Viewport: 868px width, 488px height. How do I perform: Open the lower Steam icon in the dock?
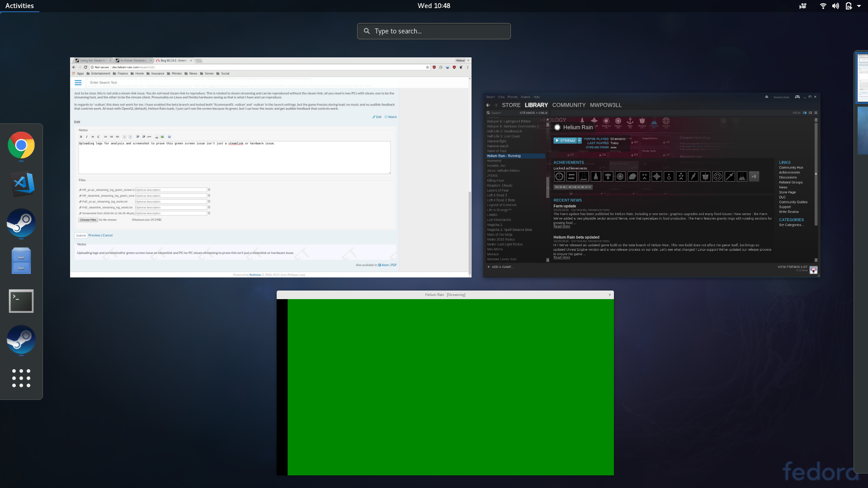21,340
